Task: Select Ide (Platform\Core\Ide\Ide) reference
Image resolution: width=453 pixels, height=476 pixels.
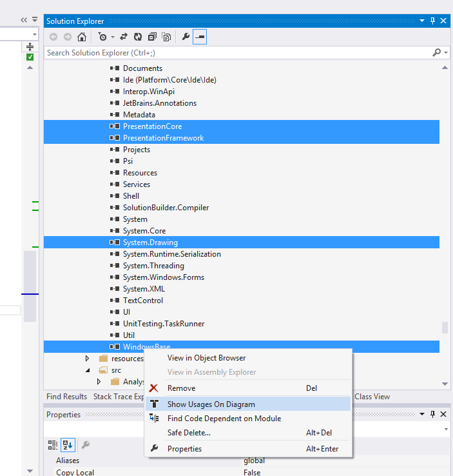Action: 169,80
